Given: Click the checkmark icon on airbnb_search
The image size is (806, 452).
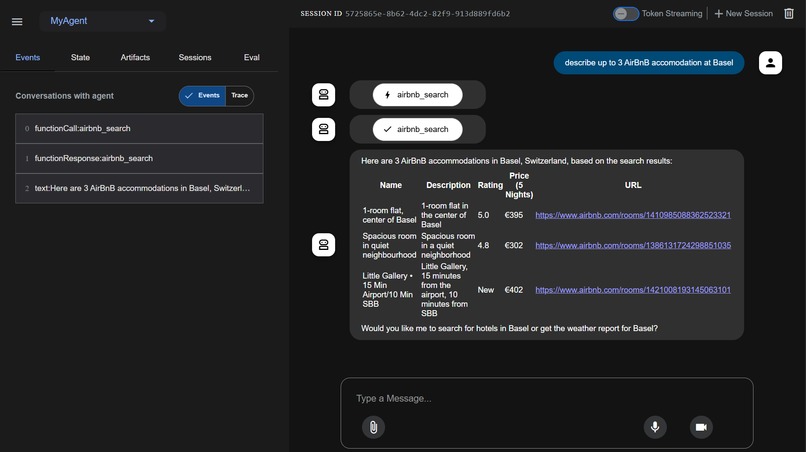Looking at the screenshot, I should pos(388,130).
